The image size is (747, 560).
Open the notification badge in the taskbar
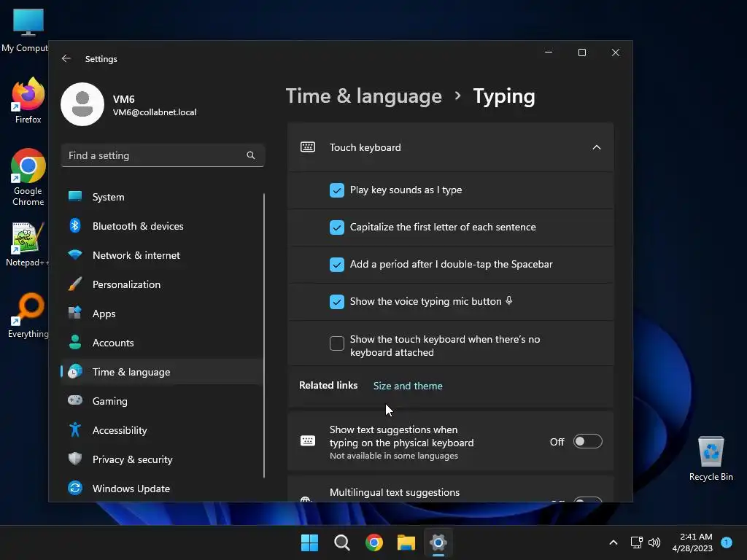click(x=727, y=542)
